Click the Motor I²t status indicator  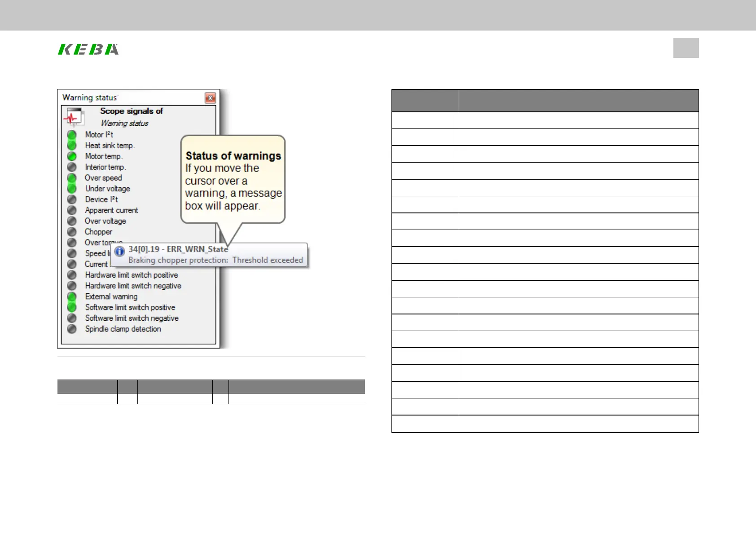coord(72,135)
